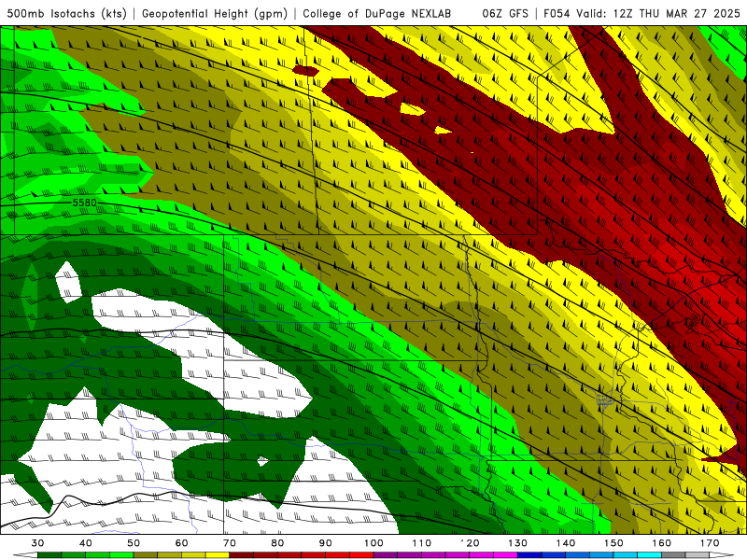Click the 110 knot legend label

422,543
